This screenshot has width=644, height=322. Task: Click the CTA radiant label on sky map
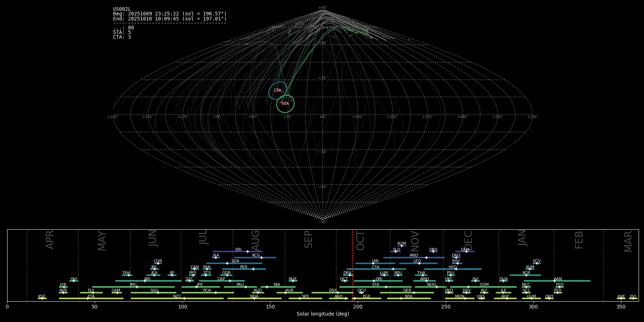277,91
